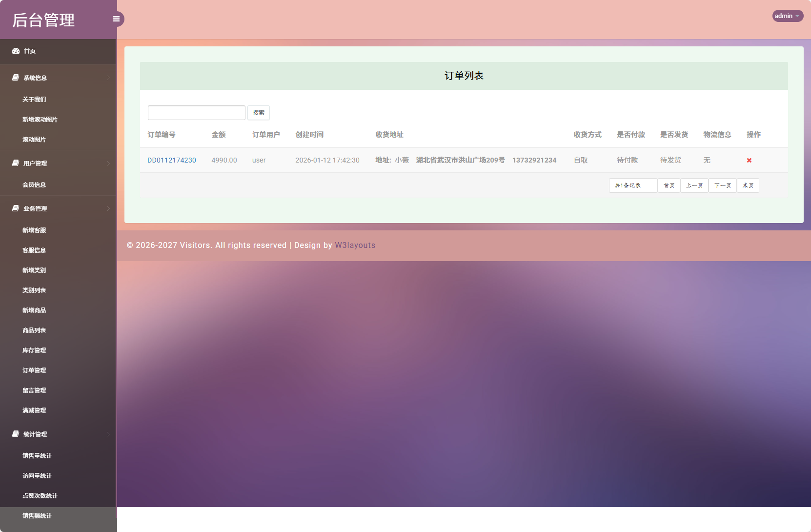Click the 是否付款 column header
Screen dimensions: 811x532
tap(631, 135)
